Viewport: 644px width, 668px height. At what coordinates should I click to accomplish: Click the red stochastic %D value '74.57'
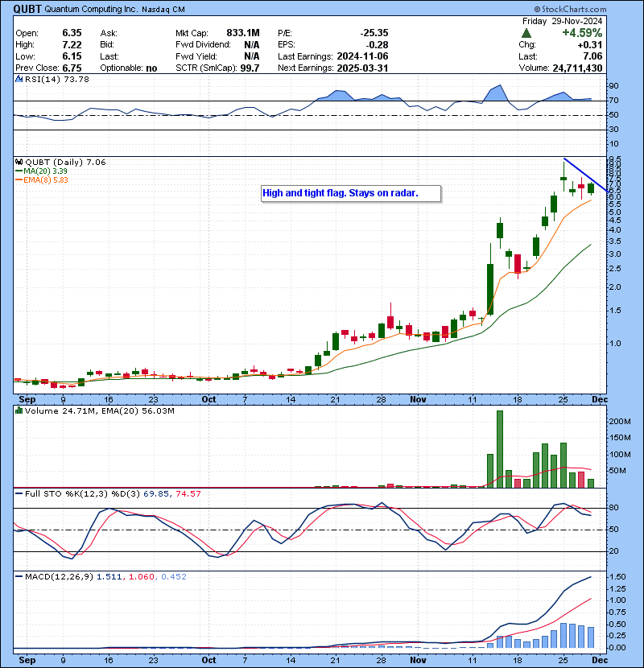[x=188, y=494]
